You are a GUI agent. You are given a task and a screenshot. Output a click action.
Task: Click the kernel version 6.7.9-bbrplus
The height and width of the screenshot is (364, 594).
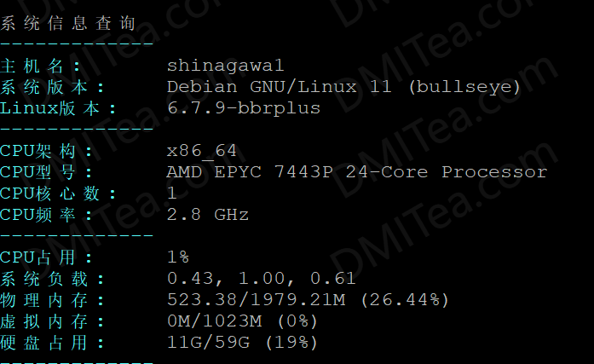[244, 109]
